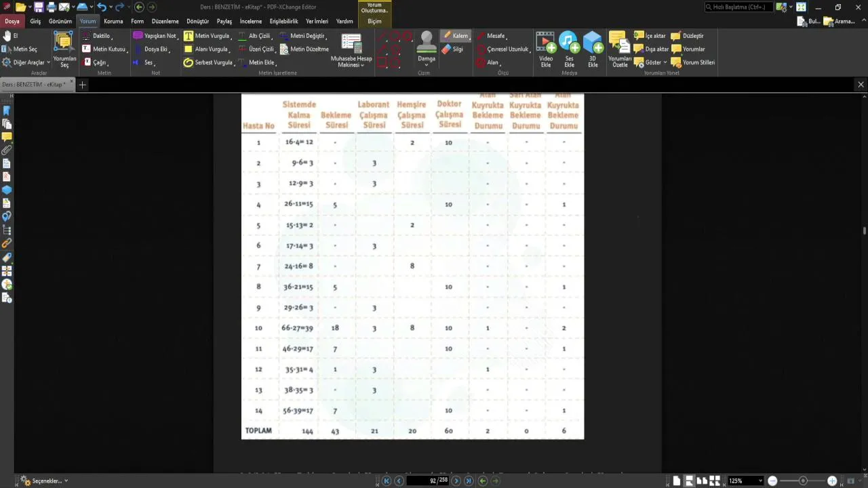The image size is (868, 488).
Task: Enable two-page continuous layout
Action: click(713, 481)
